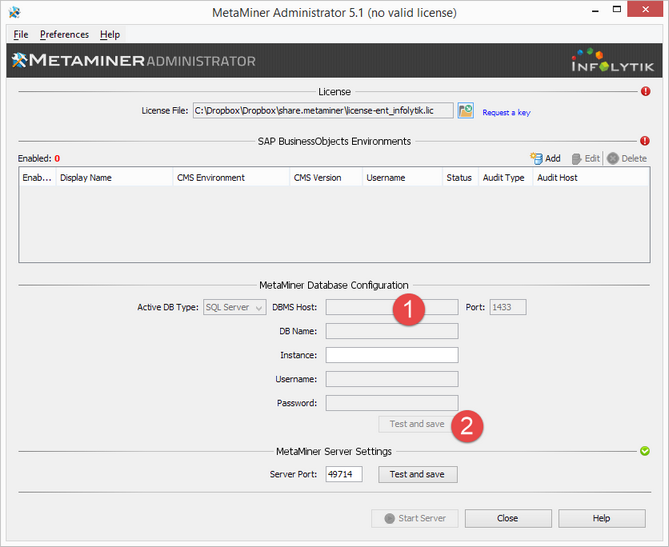669x547 pixels.
Task: Sort by the CMS Version column header
Action: coord(326,177)
